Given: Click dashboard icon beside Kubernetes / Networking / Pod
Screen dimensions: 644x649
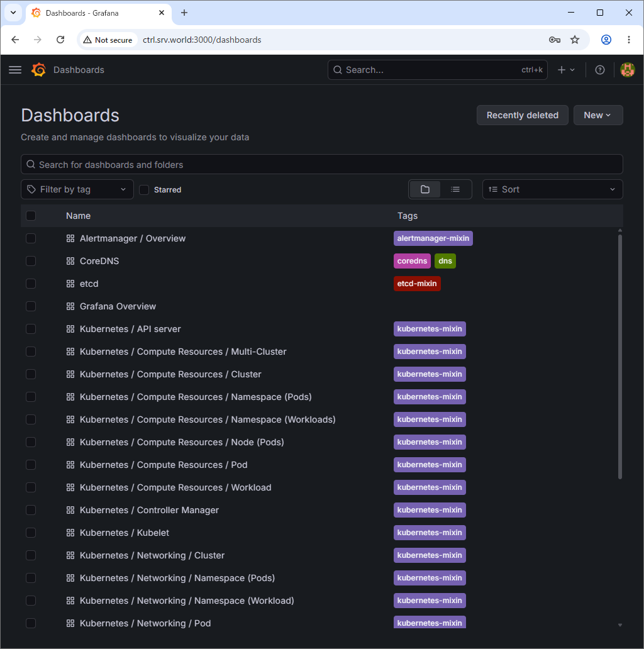Looking at the screenshot, I should (x=70, y=624).
